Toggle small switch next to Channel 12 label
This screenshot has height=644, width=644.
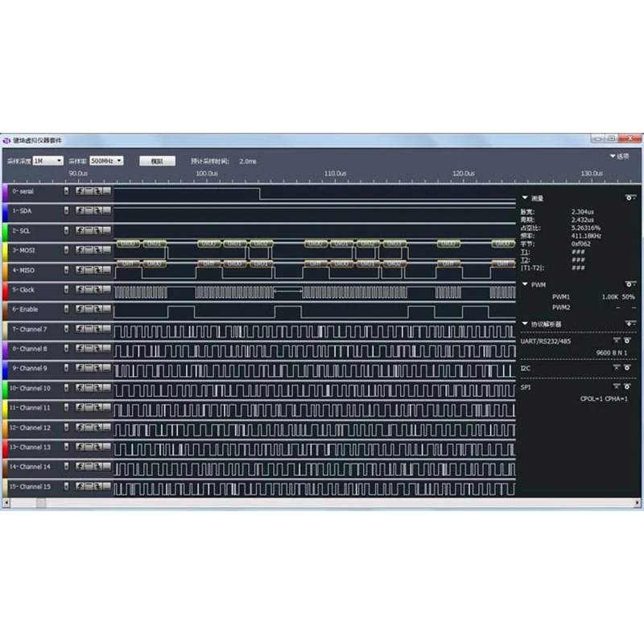pos(66,427)
